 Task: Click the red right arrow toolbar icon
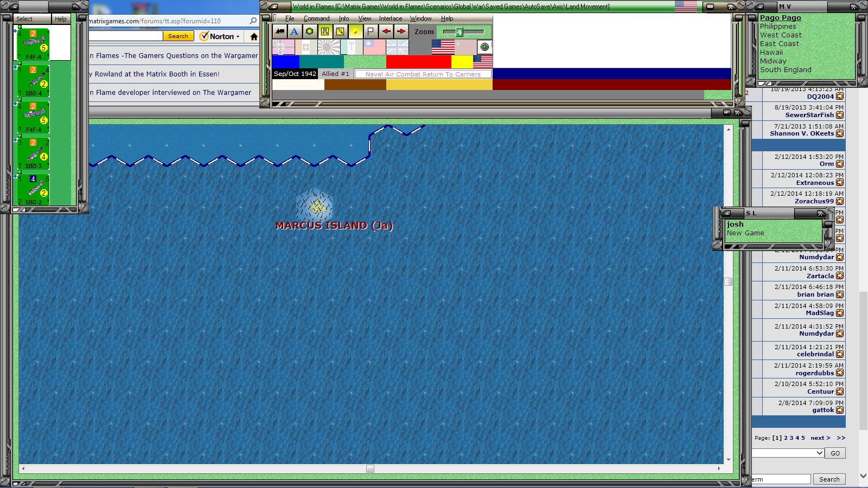point(401,31)
